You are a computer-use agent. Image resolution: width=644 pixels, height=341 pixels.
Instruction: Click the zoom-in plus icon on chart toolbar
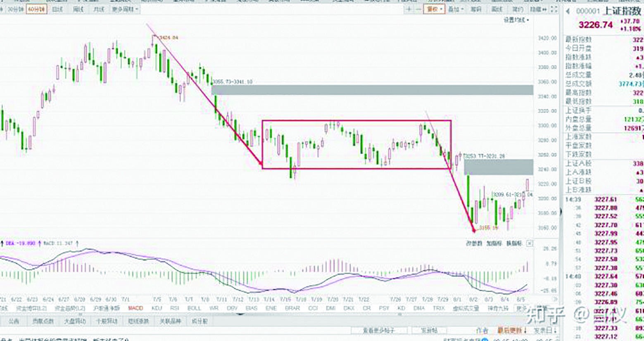click(x=409, y=9)
